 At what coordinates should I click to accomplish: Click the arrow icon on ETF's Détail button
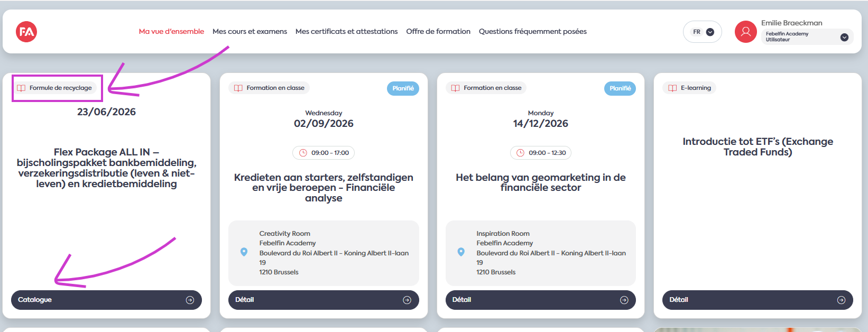coord(841,300)
